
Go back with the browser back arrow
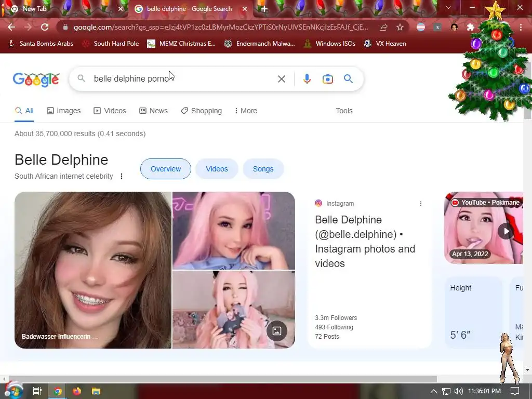(x=11, y=27)
